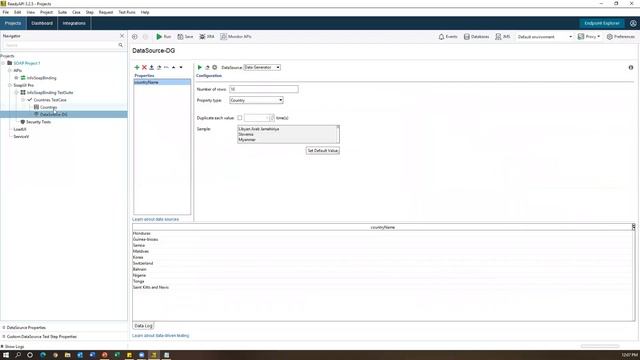Open the Proxy dropdown in the toolbar
The image size is (640, 360).
(589, 37)
